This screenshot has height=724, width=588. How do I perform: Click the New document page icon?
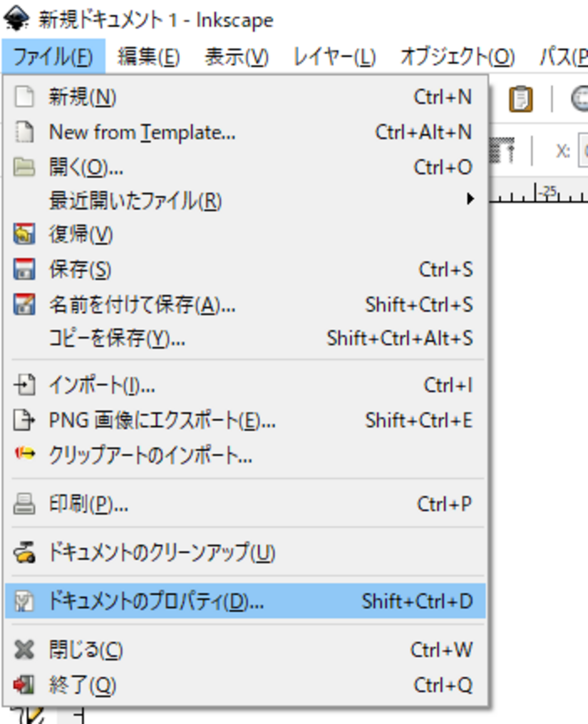[24, 97]
